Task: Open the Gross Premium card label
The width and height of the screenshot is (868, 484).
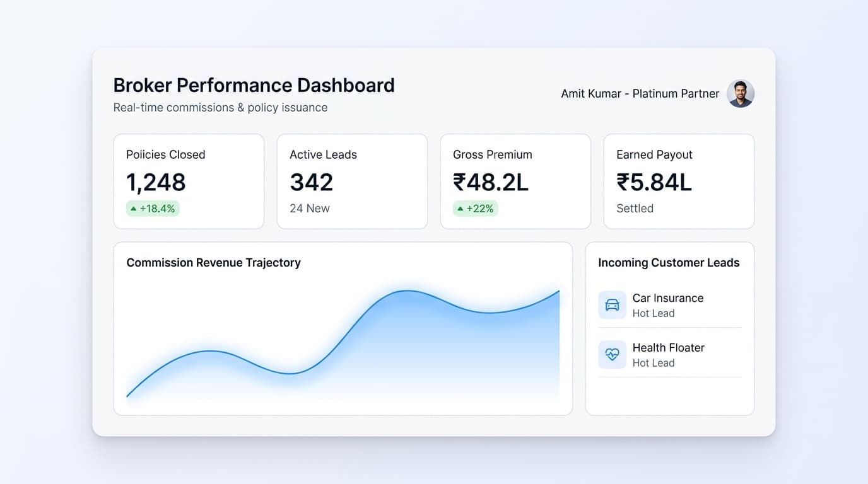Action: click(x=493, y=154)
